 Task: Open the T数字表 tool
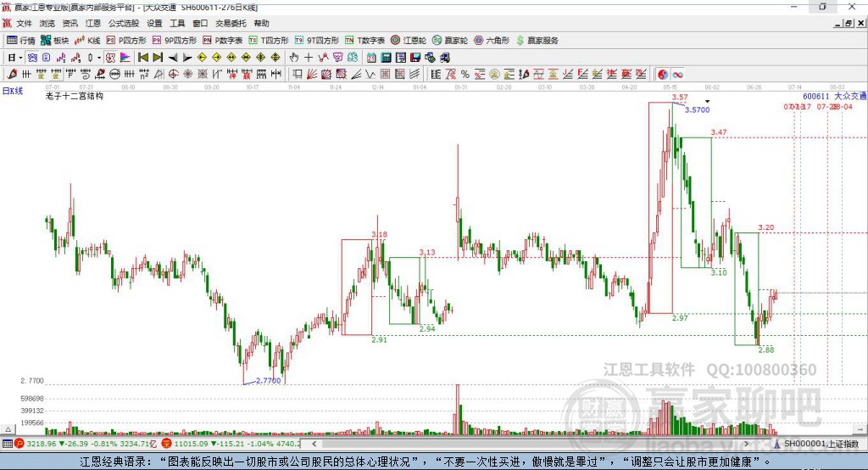364,41
